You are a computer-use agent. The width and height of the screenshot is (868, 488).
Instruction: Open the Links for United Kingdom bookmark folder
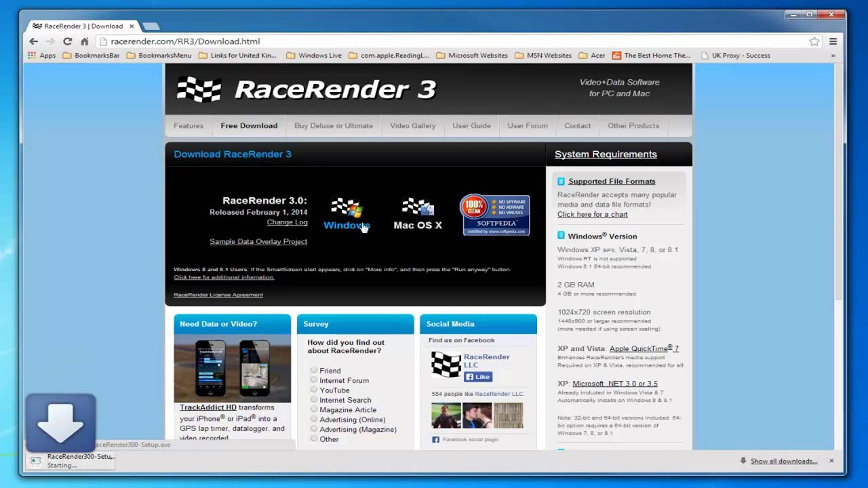[x=237, y=56]
